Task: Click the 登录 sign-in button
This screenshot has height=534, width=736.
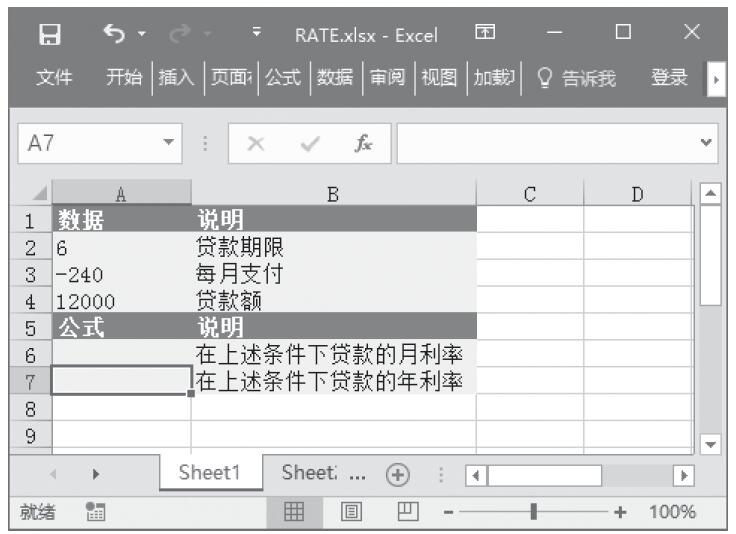Action: pos(669,78)
